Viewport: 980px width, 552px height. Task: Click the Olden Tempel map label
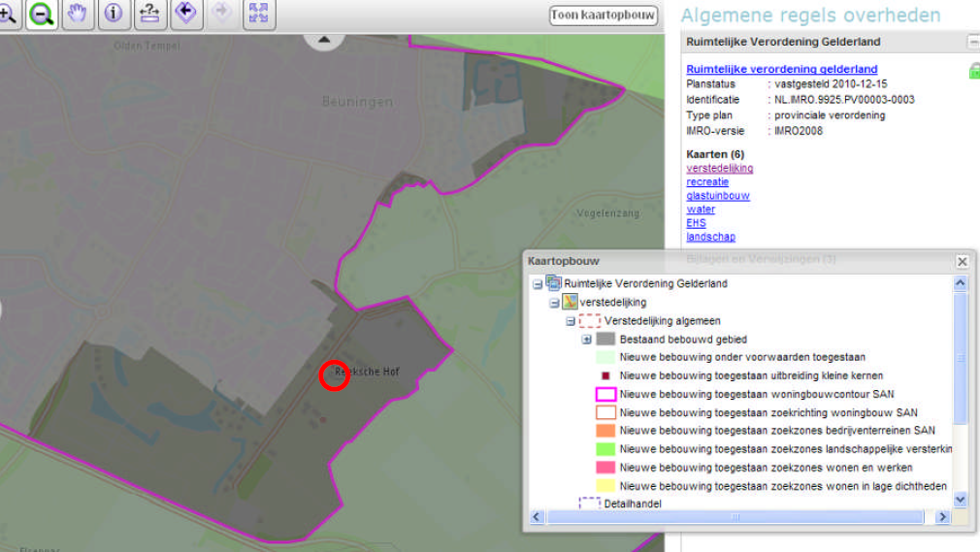pos(147,46)
